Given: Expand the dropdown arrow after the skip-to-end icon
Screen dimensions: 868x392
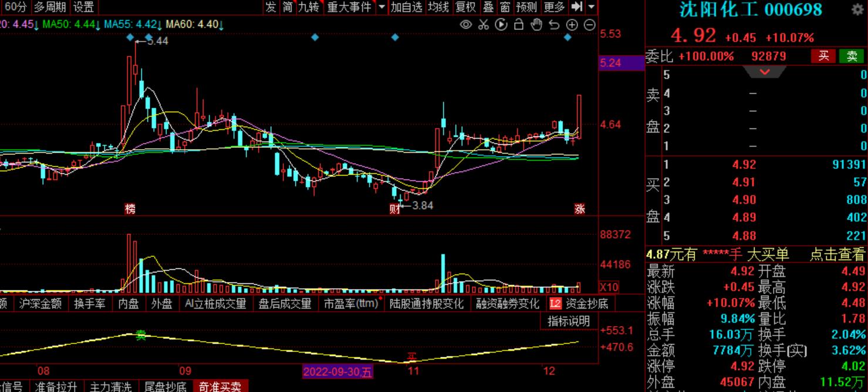Looking at the screenshot, I should [591, 6].
